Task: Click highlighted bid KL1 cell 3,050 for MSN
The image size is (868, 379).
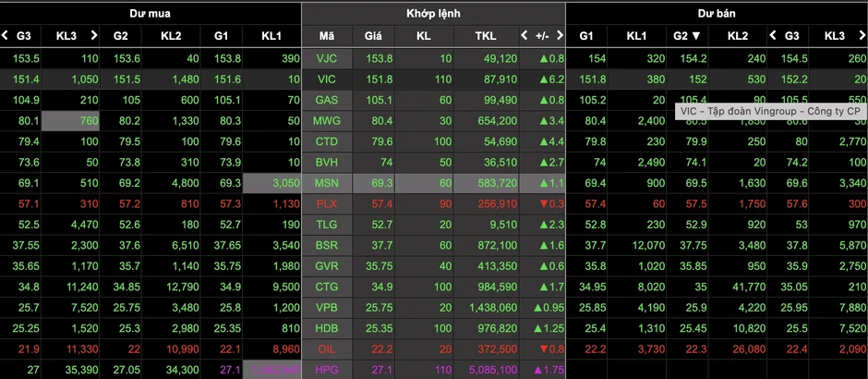Action: [x=271, y=183]
